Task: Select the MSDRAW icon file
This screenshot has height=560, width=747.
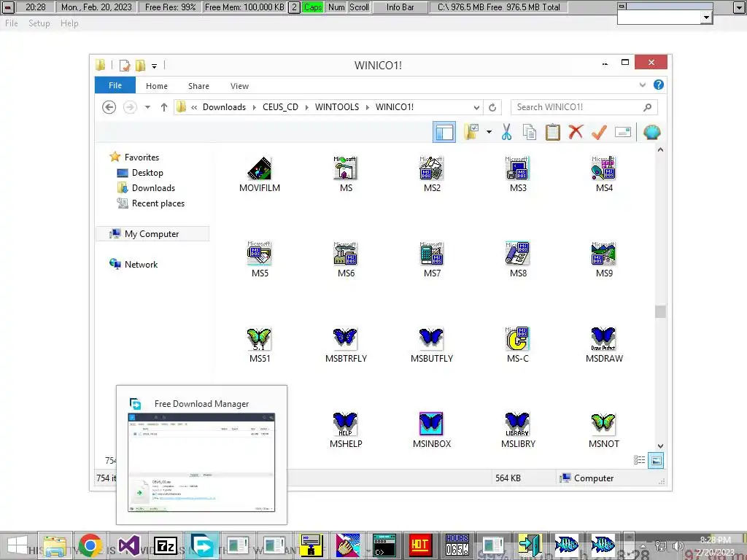Action: (x=604, y=345)
